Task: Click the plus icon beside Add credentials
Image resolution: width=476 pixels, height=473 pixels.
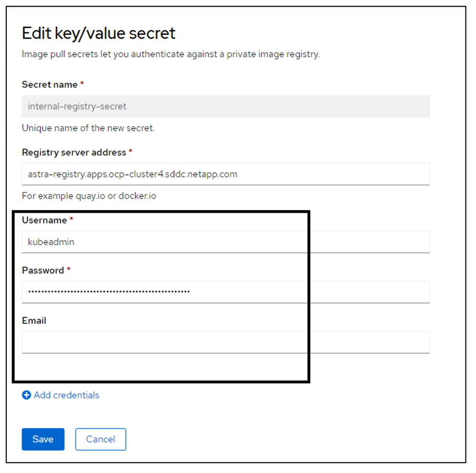Action: coord(27,395)
